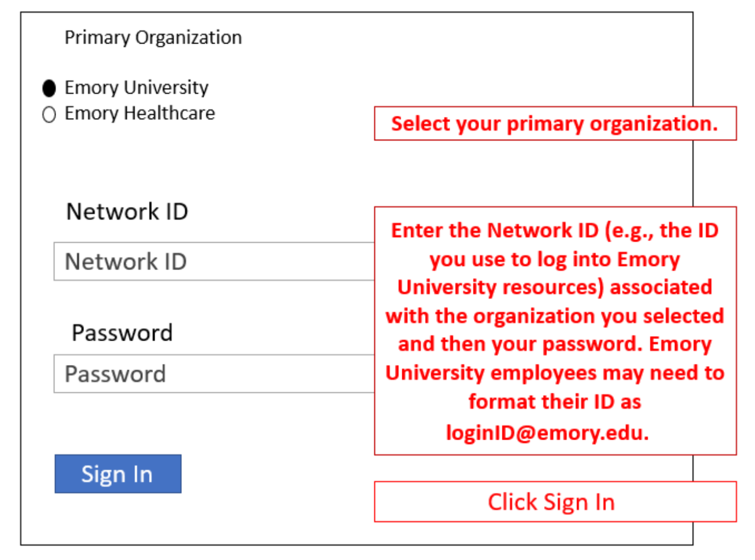Click the "Password" label above the textbox
This screenshot has height=560, width=755.
click(x=122, y=332)
